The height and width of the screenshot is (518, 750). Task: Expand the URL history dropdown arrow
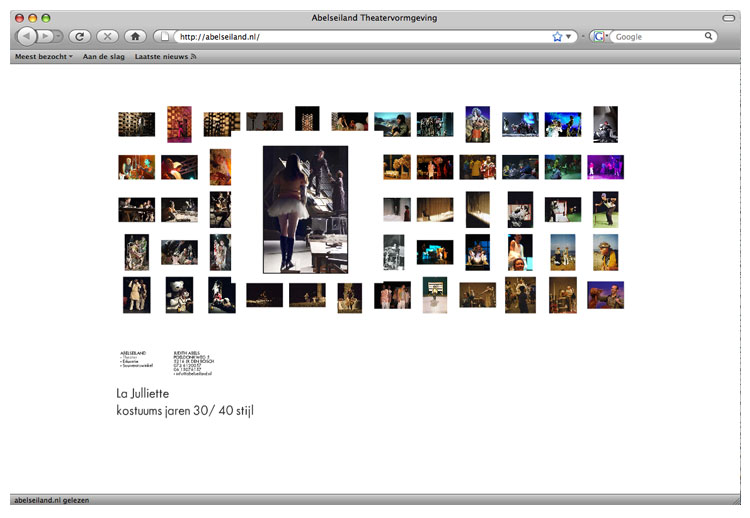pos(570,36)
